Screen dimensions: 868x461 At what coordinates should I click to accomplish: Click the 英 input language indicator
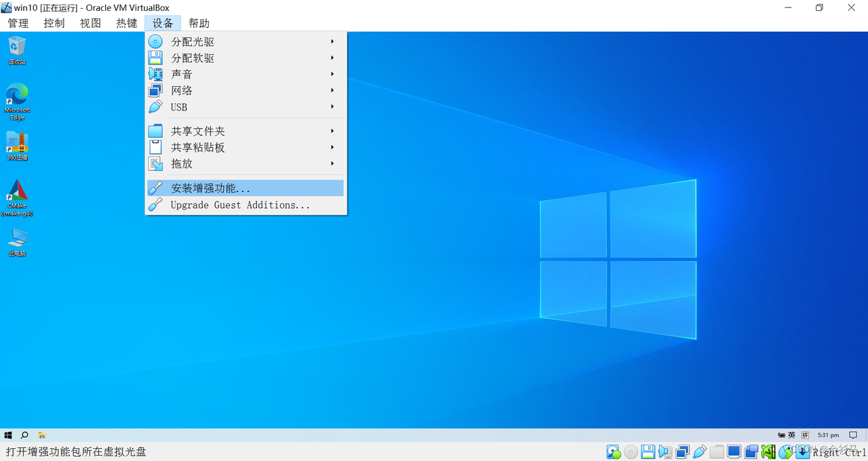click(x=791, y=435)
